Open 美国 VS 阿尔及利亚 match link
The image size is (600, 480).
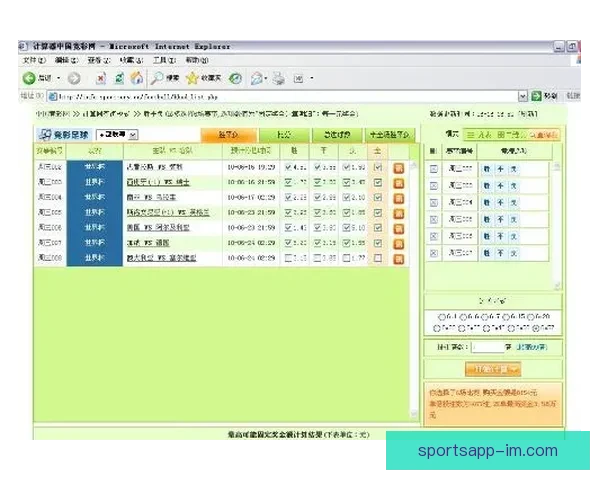pyautogui.click(x=158, y=228)
